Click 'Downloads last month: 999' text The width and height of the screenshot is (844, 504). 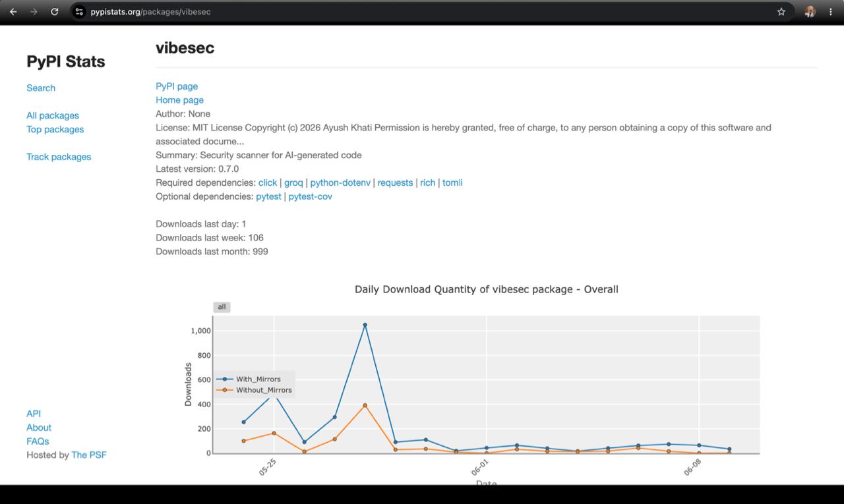point(212,252)
